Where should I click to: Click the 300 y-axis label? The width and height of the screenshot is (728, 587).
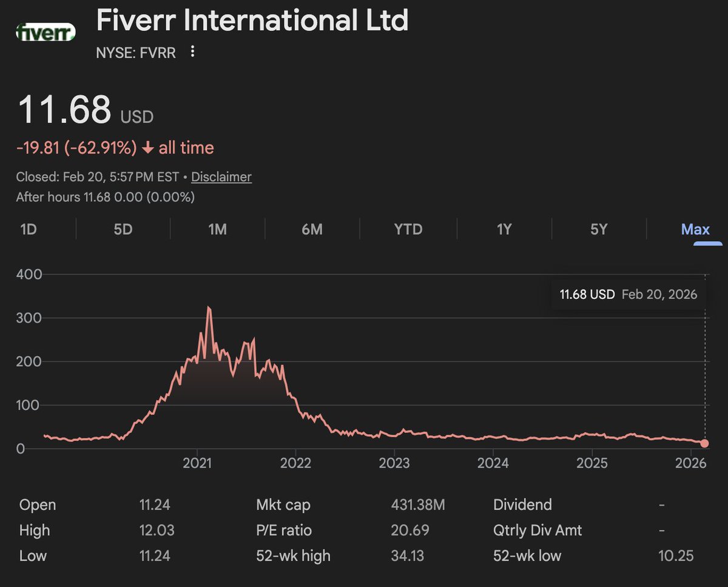pos(29,318)
